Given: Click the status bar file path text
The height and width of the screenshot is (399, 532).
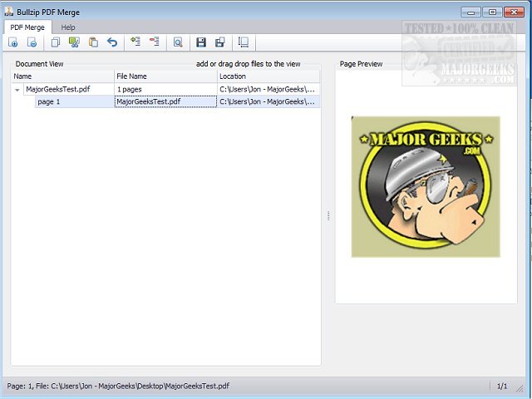Looking at the screenshot, I should tap(118, 386).
